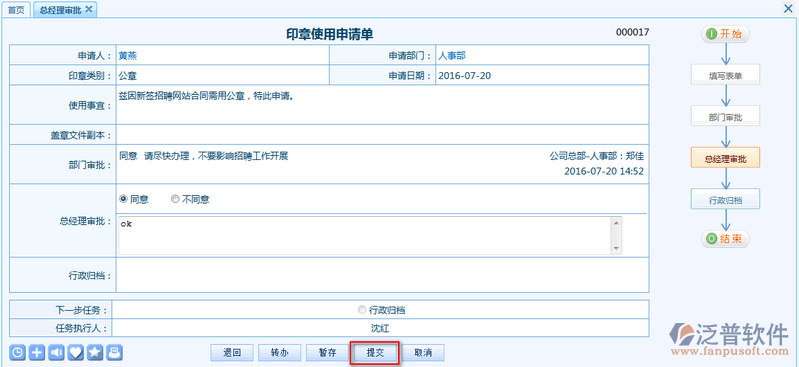
Task: Click the 退回 button
Action: pos(232,352)
